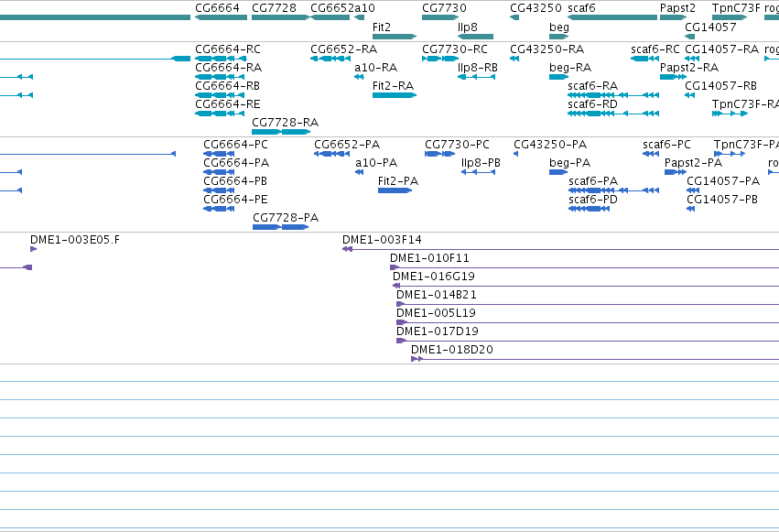779x532 pixels.
Task: Open transcript CG14057-RB
Action: pyautogui.click(x=721, y=85)
